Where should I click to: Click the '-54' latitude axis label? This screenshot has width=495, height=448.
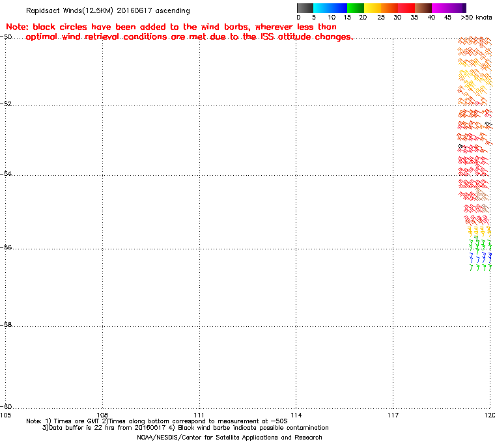coord(6,174)
